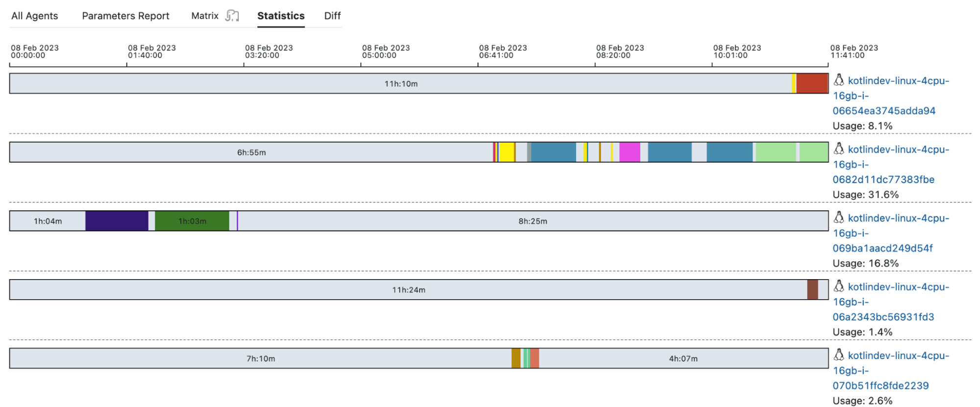The width and height of the screenshot is (980, 407).
Task: Click the Usage: 31.6% text
Action: pos(866,194)
